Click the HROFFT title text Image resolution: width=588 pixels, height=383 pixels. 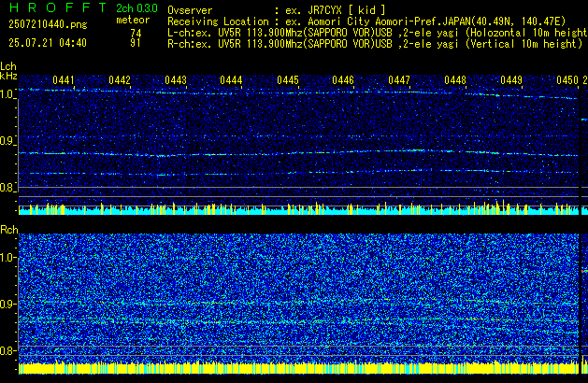click(58, 7)
